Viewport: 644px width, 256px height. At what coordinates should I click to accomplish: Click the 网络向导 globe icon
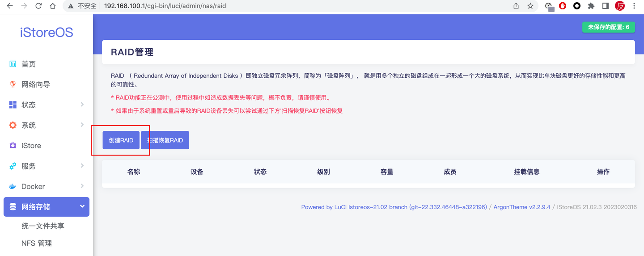(13, 84)
